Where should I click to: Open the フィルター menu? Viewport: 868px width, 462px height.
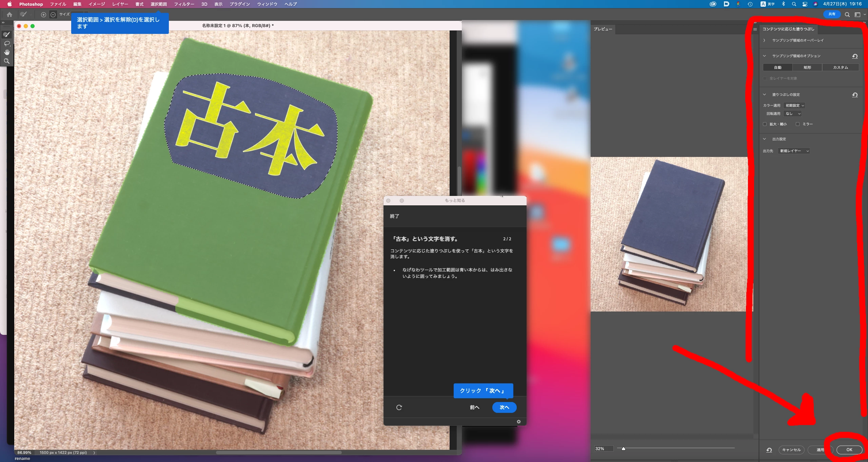click(x=184, y=4)
